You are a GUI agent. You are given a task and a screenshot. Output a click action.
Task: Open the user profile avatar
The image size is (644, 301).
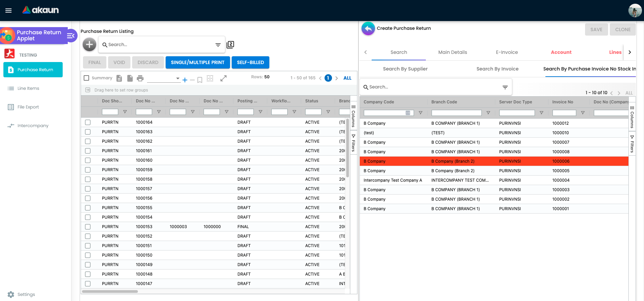635,11
